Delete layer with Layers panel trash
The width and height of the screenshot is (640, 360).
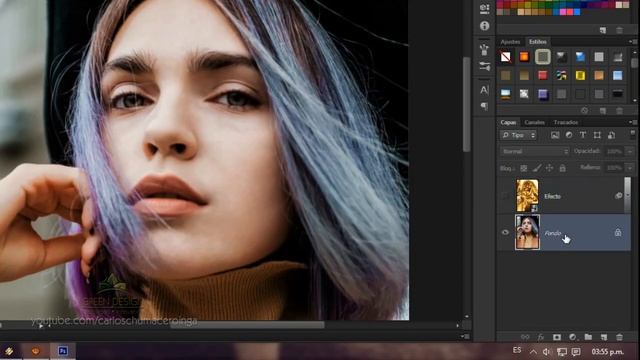[620, 337]
